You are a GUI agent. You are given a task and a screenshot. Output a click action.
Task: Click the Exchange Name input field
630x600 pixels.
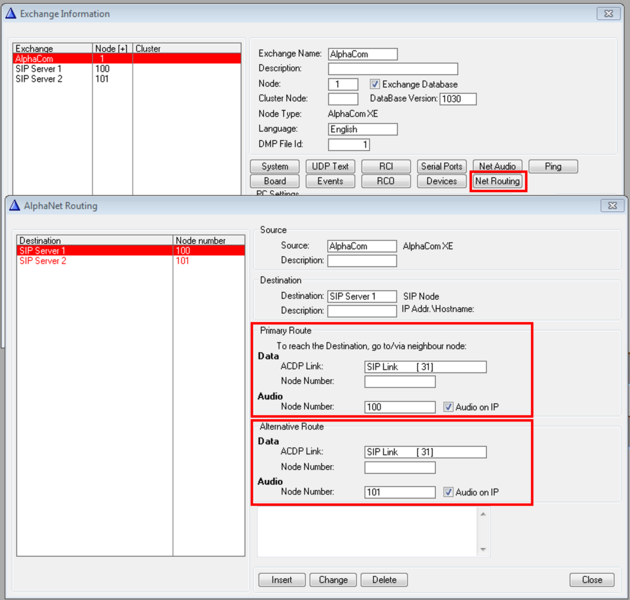click(x=363, y=54)
